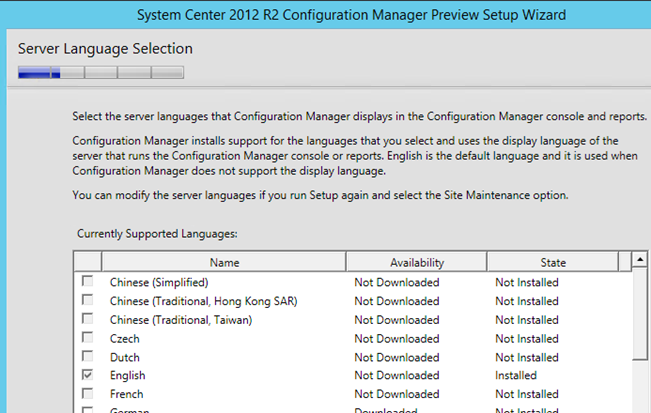Select the 'Chinese (Simplified)' row name

[x=159, y=282]
